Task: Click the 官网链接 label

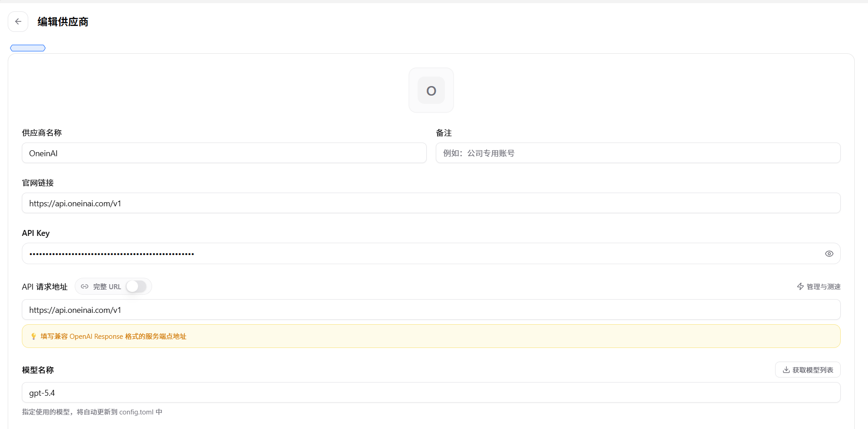Action: click(38, 183)
